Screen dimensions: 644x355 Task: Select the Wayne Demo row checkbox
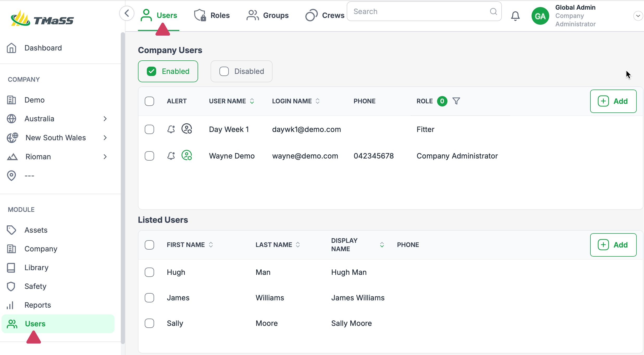point(149,156)
